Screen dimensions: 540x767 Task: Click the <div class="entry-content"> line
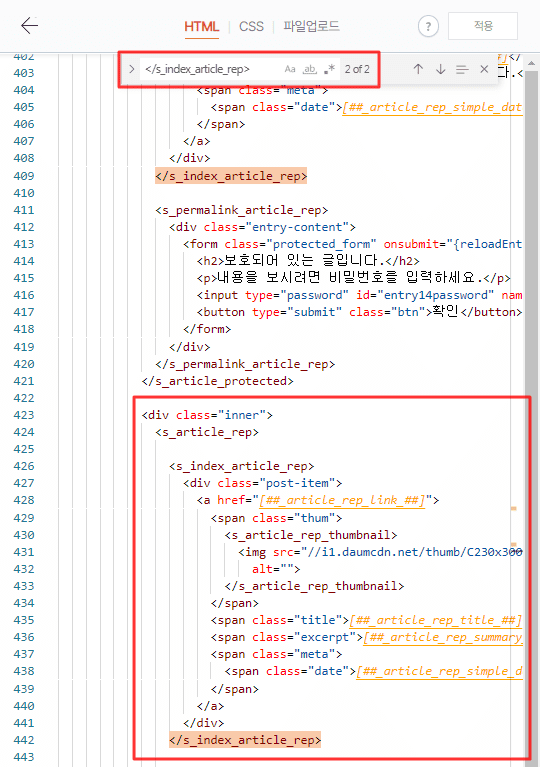point(262,227)
